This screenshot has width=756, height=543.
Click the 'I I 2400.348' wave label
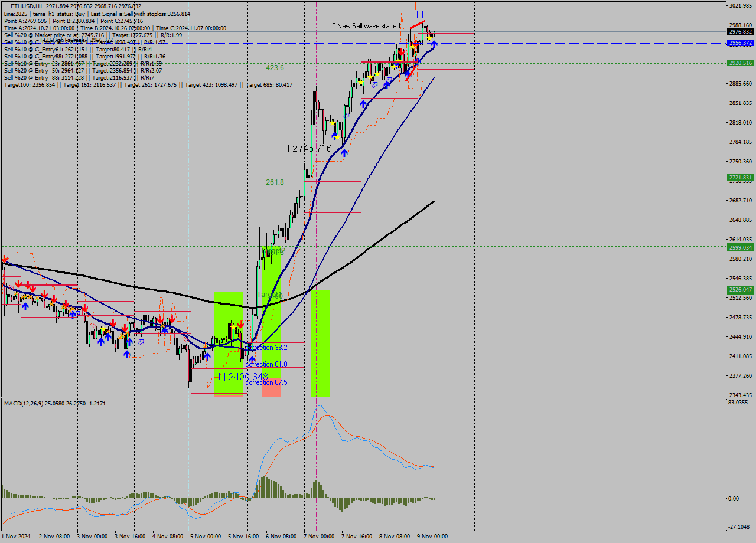coord(240,377)
